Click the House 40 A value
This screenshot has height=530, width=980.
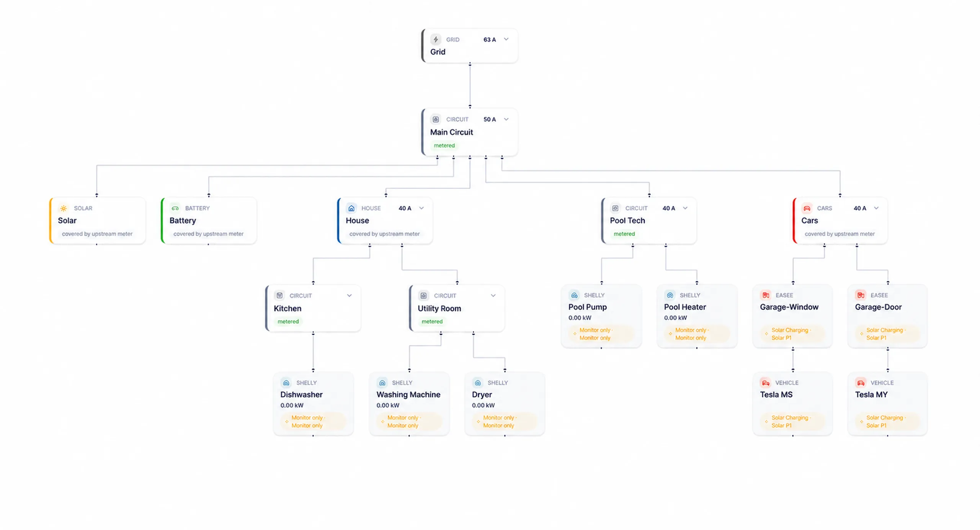(405, 208)
